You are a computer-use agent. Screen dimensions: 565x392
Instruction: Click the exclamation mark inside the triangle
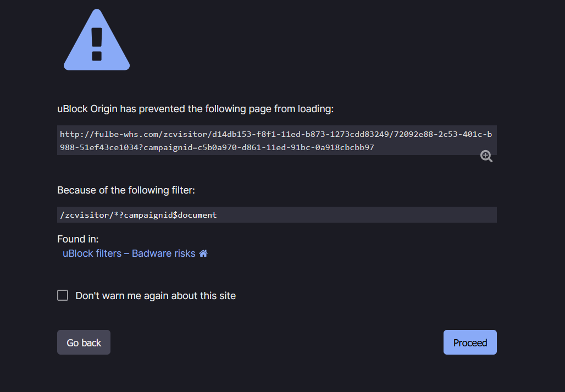pos(97,44)
